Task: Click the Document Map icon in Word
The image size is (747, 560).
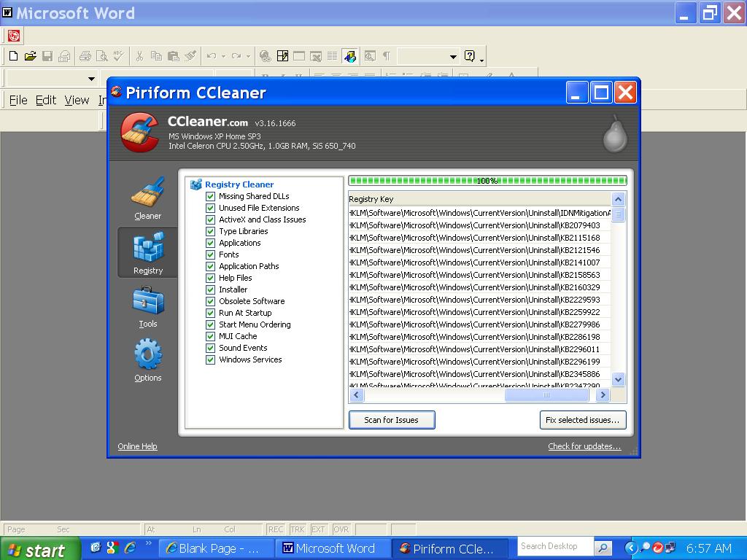Action: click(370, 56)
